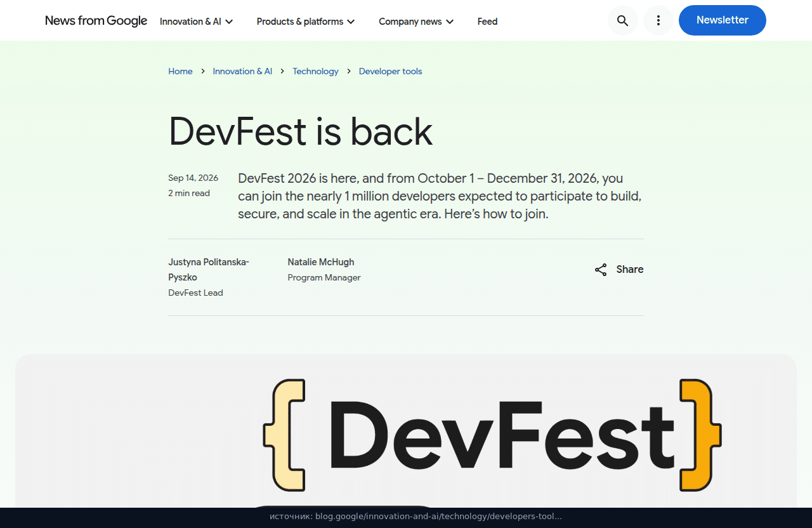Click the 2 min read label

pos(189,193)
